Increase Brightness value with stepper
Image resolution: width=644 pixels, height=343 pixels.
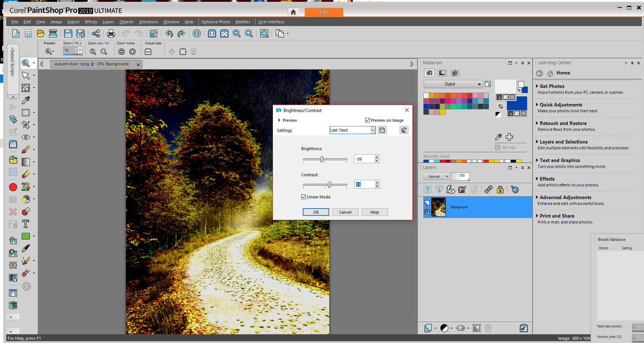(377, 157)
